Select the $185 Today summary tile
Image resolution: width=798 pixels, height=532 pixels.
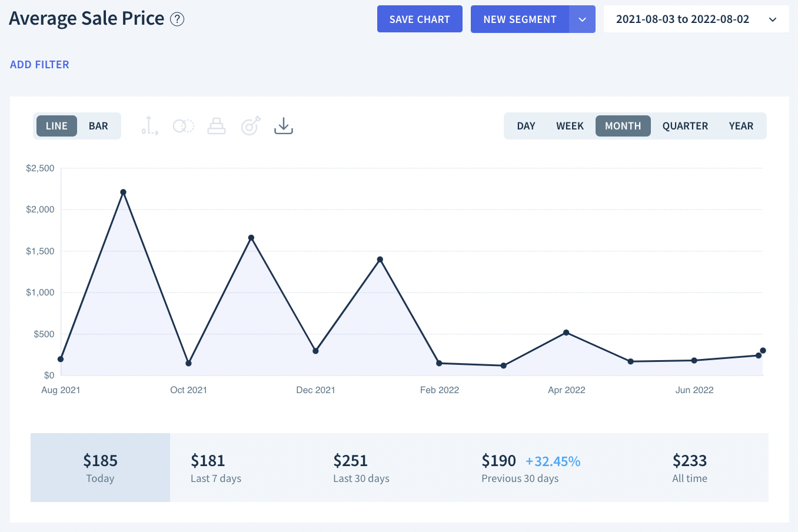(x=100, y=468)
